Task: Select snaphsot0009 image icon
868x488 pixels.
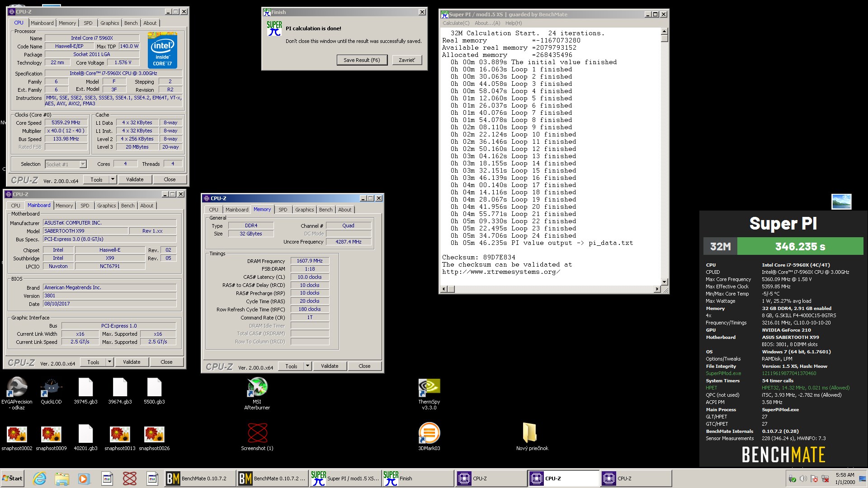Action: point(51,438)
